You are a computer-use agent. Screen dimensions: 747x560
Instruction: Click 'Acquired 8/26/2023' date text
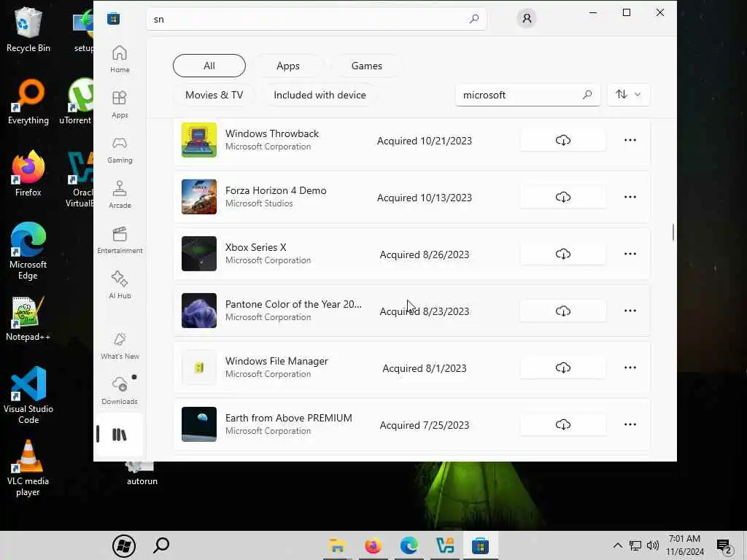tap(425, 254)
